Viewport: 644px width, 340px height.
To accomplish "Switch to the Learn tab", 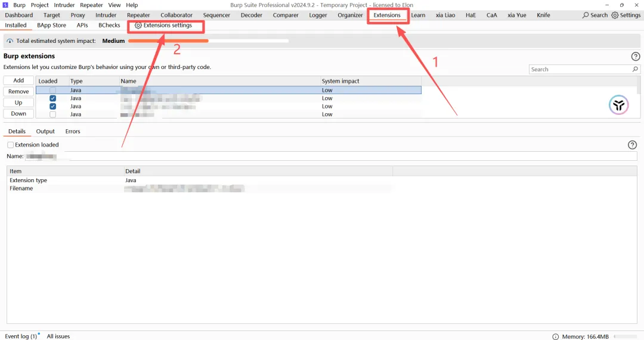I will click(x=418, y=15).
